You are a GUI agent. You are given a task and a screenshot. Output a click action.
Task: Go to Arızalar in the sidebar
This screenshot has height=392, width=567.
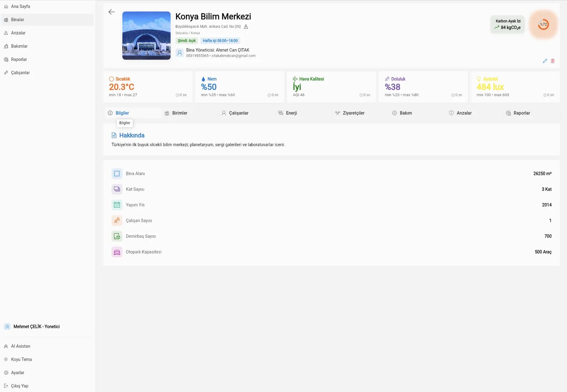18,33
